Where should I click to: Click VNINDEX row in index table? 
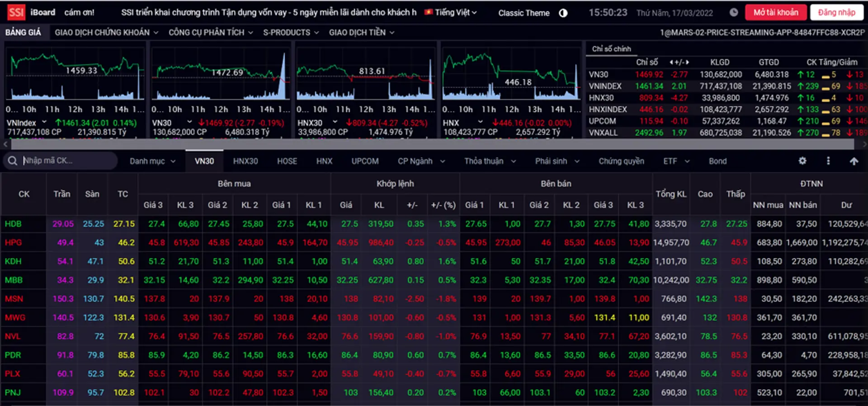[x=727, y=86]
